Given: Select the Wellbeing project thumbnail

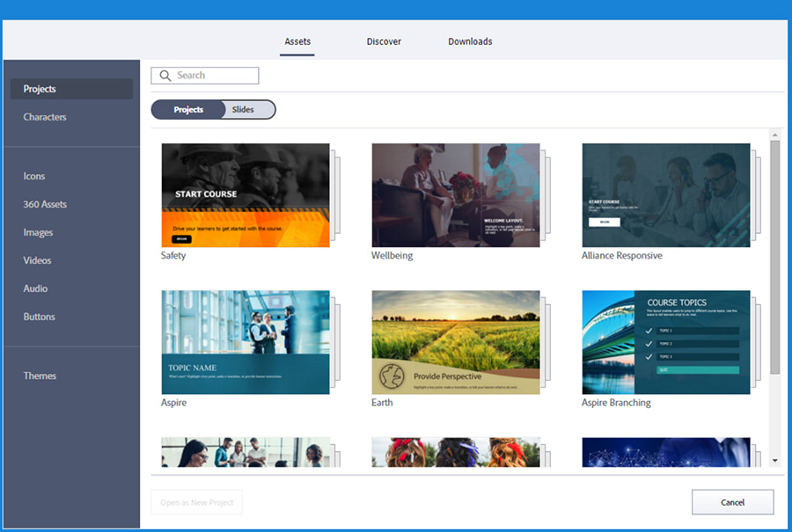Looking at the screenshot, I should click(456, 195).
